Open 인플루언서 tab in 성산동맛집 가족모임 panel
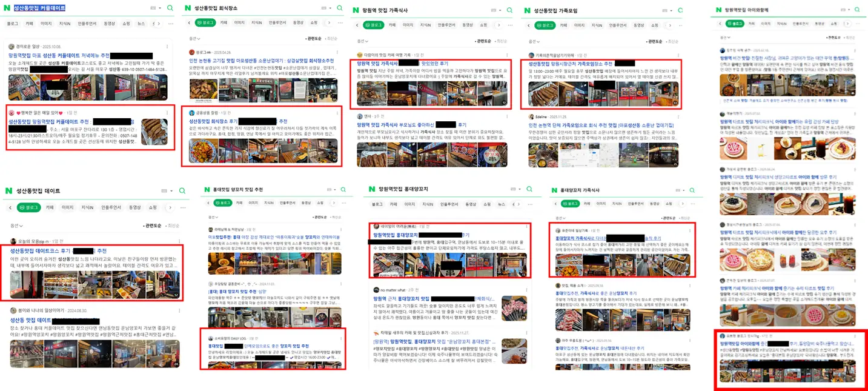 (618, 25)
